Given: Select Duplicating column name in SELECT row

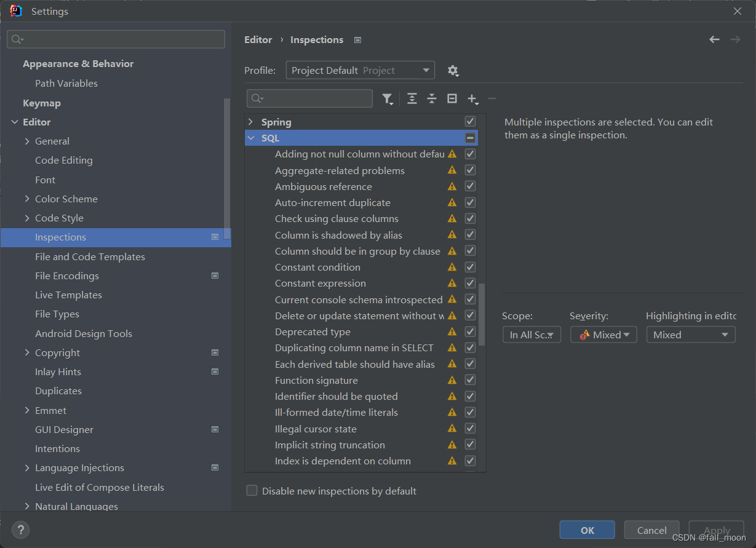Looking at the screenshot, I should (x=361, y=347).
